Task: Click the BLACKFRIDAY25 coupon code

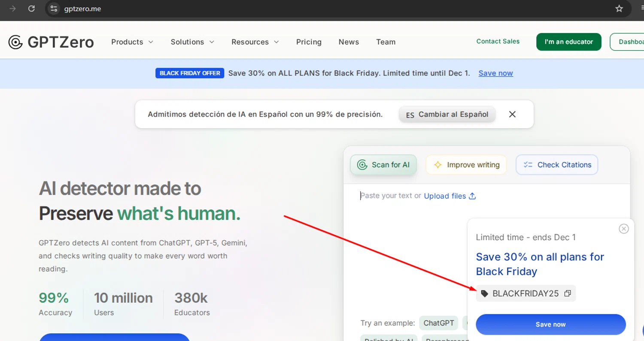Action: pyautogui.click(x=526, y=293)
